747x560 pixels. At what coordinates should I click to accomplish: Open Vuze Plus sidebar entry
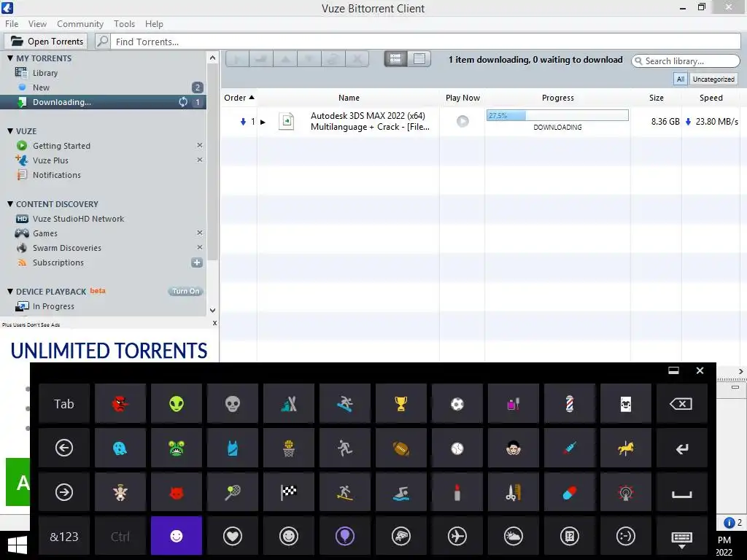[x=50, y=160]
